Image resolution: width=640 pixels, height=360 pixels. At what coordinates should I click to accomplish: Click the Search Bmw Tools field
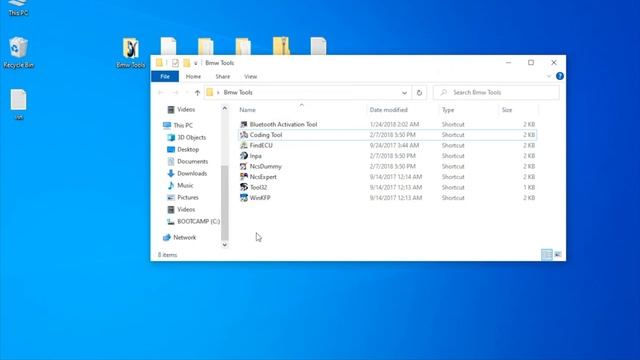[x=496, y=93]
